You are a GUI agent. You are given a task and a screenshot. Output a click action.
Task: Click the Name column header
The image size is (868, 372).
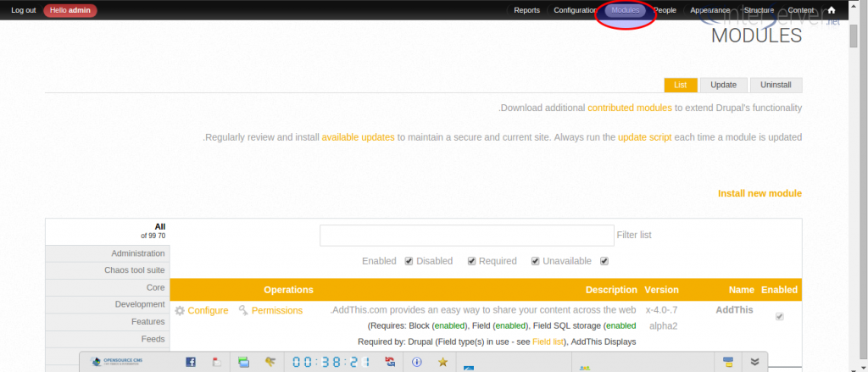point(741,290)
